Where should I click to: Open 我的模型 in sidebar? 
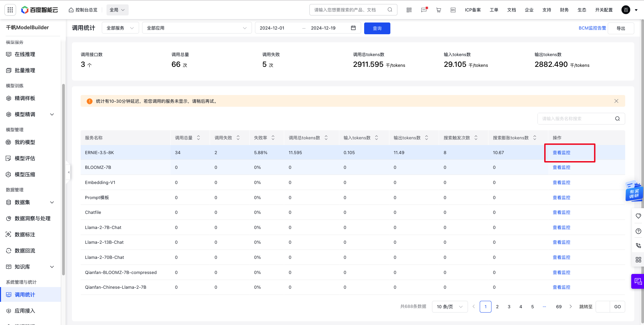click(x=25, y=142)
